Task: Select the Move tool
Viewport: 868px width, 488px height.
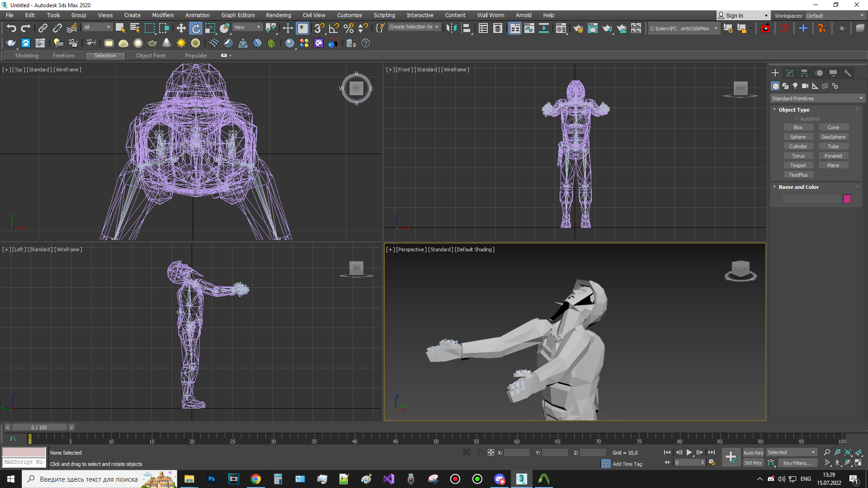Action: click(181, 28)
